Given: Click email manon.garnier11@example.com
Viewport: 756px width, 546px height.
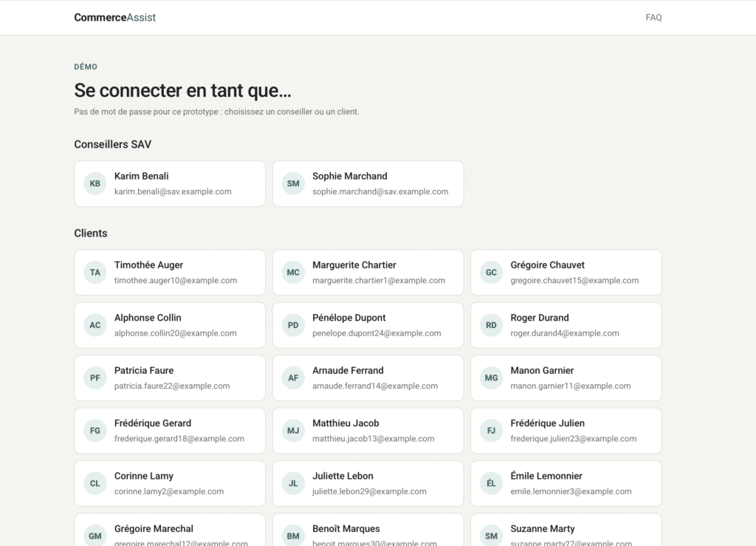Looking at the screenshot, I should click(x=571, y=386).
